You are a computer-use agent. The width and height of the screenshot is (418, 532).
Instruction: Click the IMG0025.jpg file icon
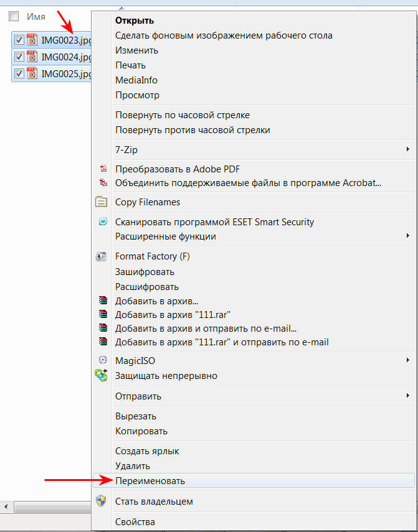click(x=32, y=73)
